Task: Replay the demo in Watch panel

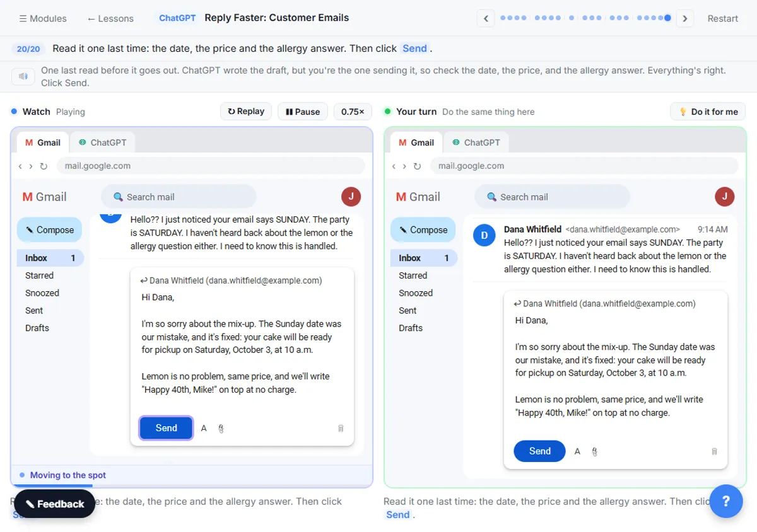Action: [246, 112]
